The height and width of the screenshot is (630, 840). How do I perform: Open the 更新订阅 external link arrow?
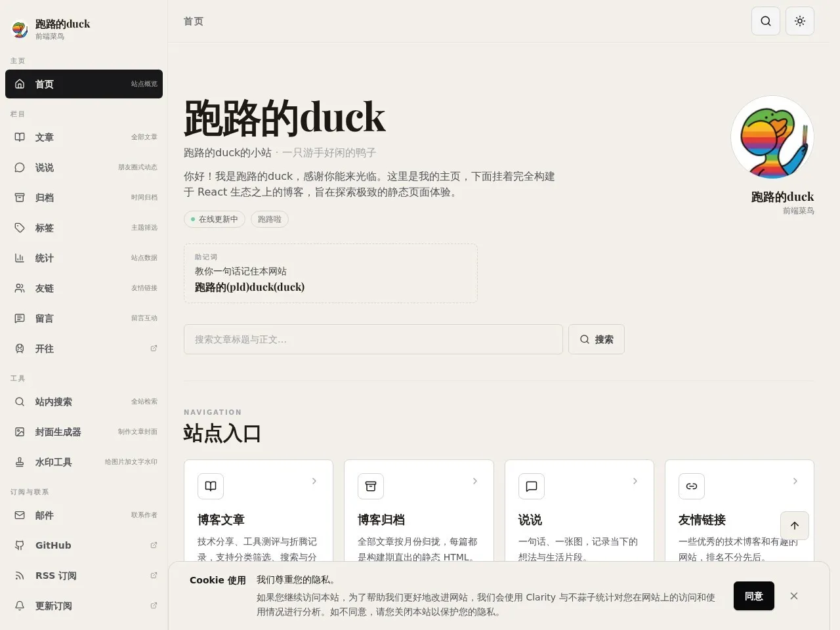pos(154,606)
